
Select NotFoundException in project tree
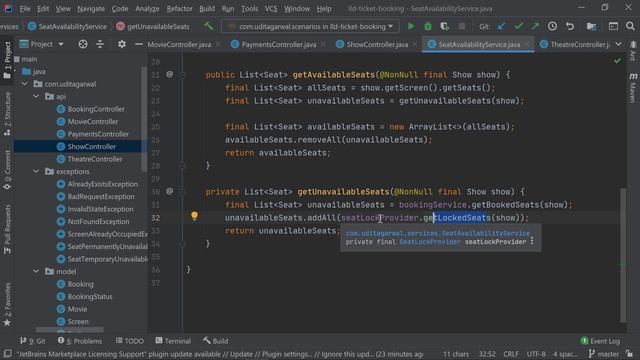(98, 221)
